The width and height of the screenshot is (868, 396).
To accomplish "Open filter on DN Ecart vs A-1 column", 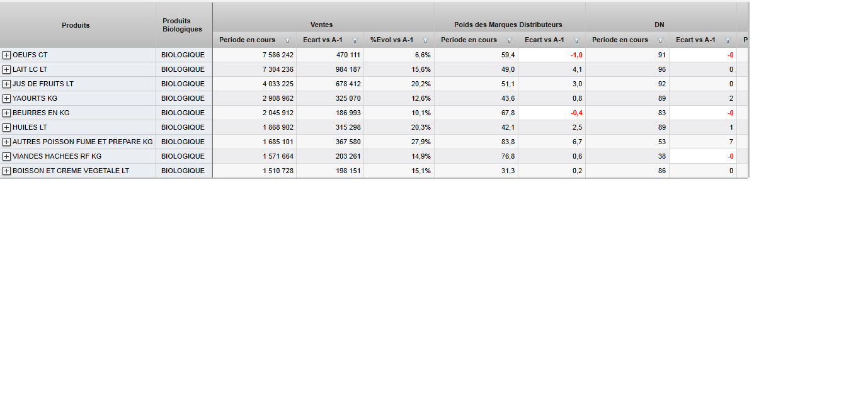I will 728,40.
